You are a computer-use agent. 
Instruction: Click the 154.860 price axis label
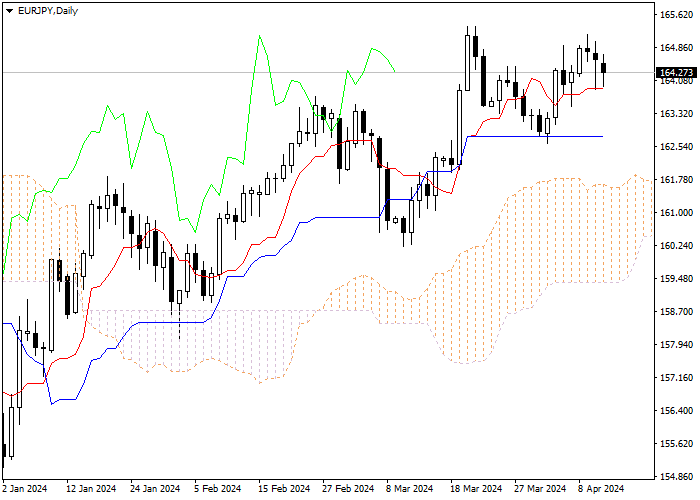[x=676, y=477]
